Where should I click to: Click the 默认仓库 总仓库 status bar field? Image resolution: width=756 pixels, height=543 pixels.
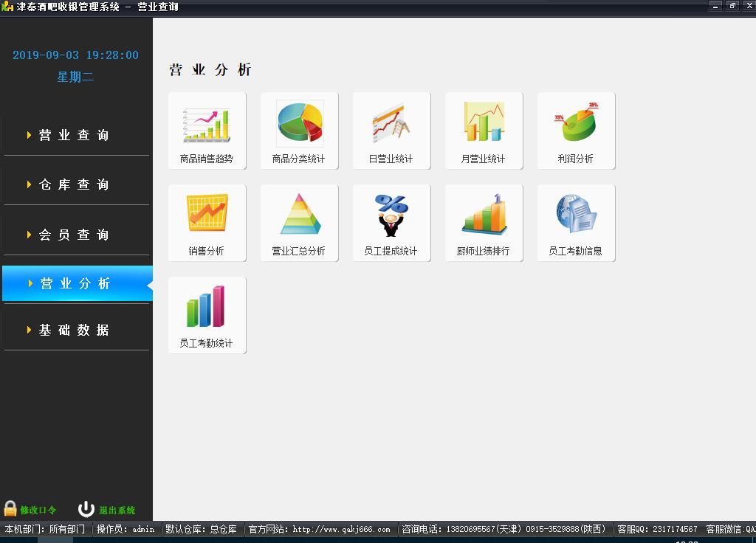(201, 529)
